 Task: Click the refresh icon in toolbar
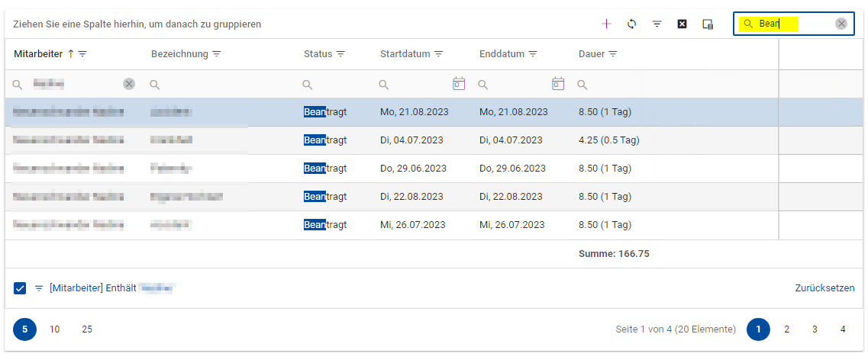[631, 24]
